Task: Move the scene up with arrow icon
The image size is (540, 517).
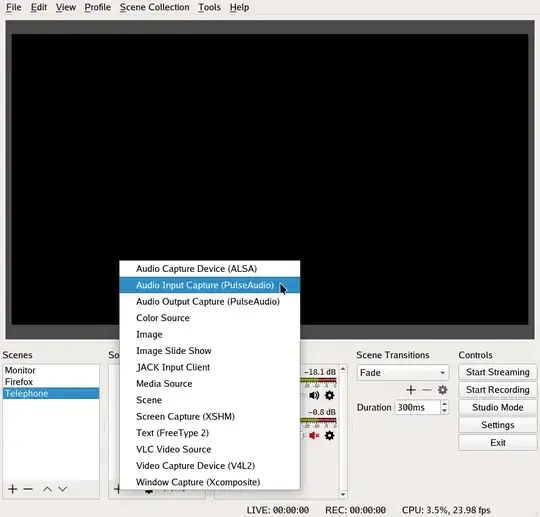Action: 47,489
